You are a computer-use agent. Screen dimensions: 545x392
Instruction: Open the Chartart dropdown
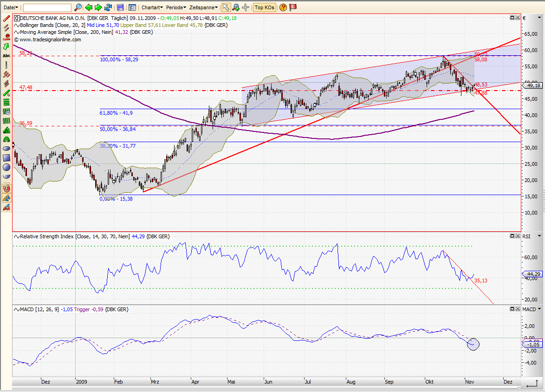pos(152,7)
